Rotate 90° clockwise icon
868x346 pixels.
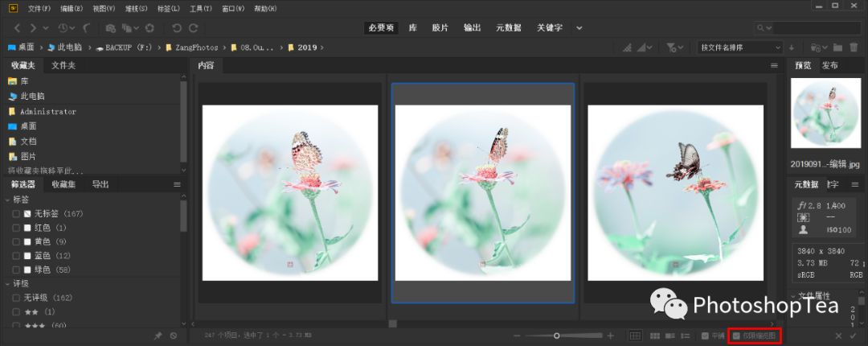[193, 27]
